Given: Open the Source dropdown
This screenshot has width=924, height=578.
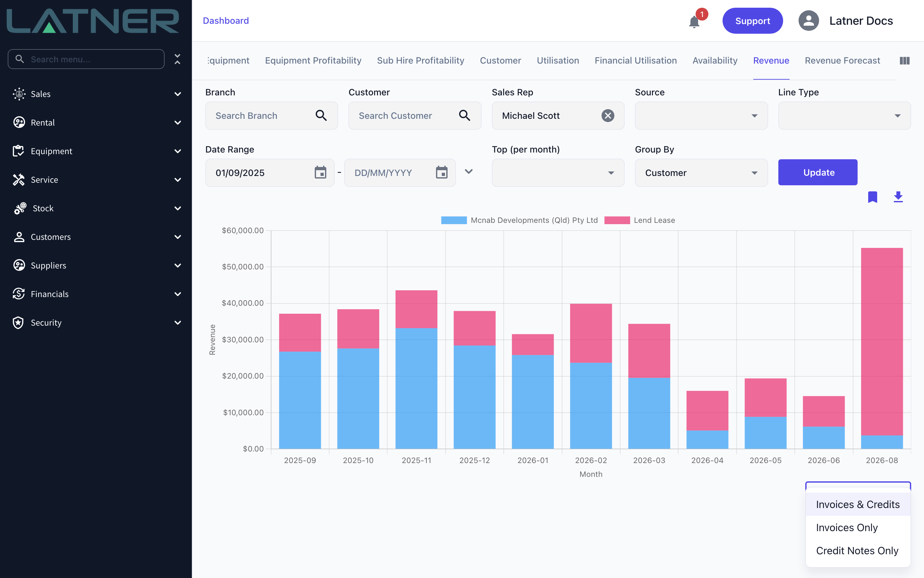Looking at the screenshot, I should [701, 116].
